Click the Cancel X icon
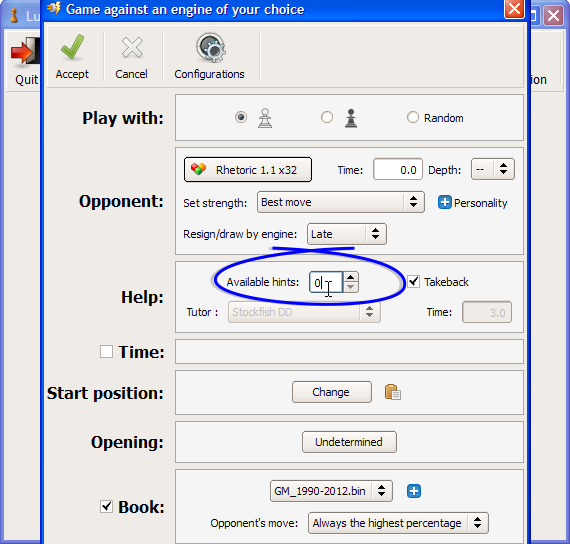Screen dimensions: 570x544 tap(132, 48)
